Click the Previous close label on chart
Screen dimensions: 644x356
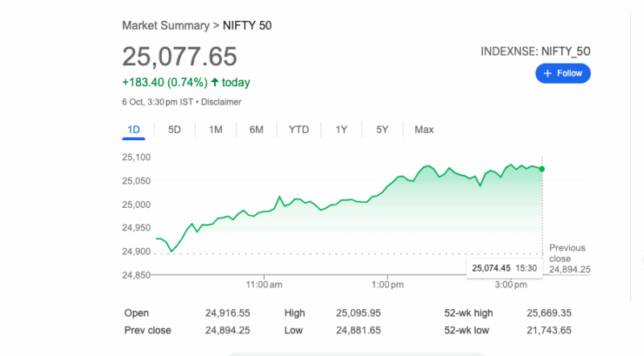point(568,253)
